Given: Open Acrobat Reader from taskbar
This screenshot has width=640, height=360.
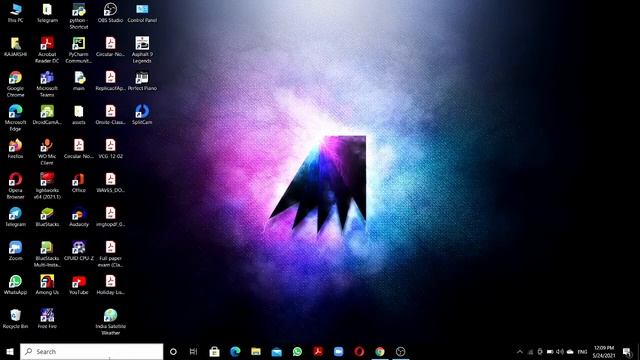Looking at the screenshot, I should coord(318,351).
